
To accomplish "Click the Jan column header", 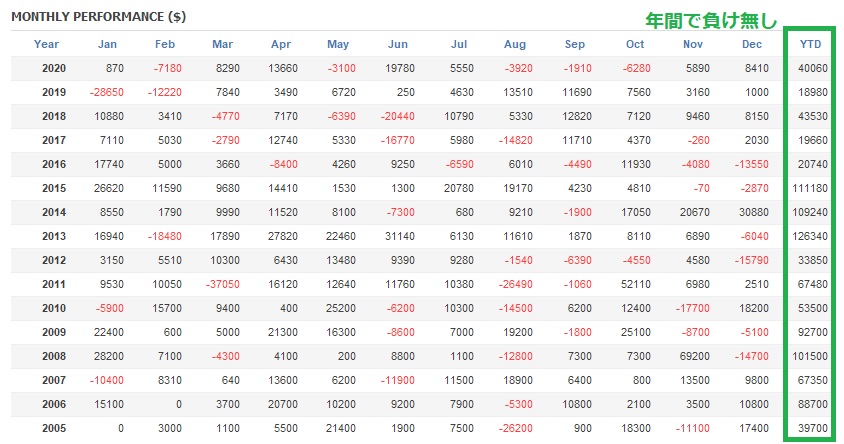I will [x=107, y=44].
